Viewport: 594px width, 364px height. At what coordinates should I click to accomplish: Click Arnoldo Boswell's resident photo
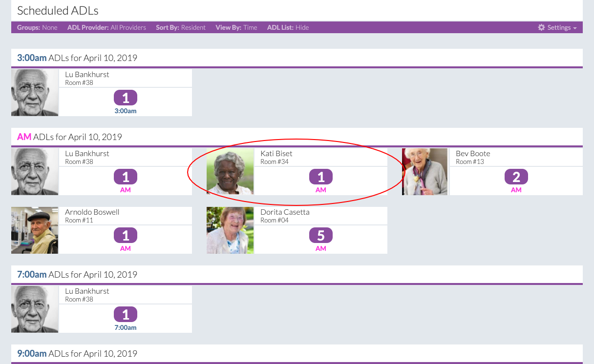tap(35, 230)
